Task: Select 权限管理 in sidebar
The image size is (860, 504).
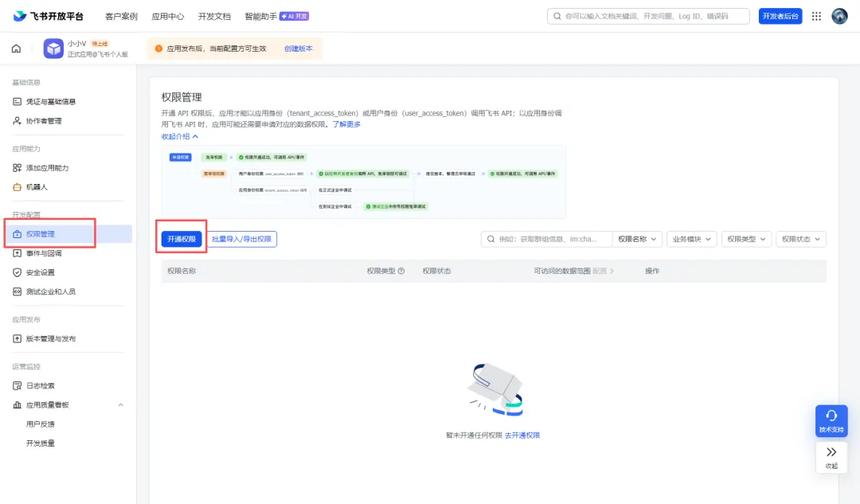Action: pyautogui.click(x=68, y=233)
